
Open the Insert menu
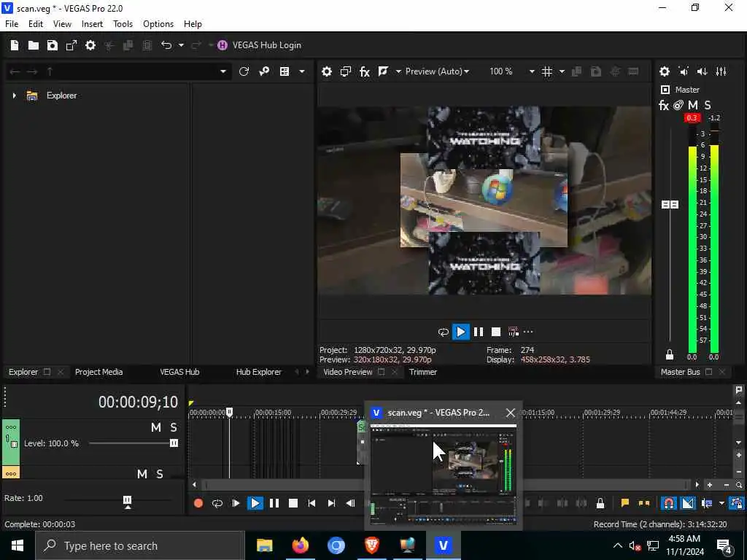(x=92, y=24)
